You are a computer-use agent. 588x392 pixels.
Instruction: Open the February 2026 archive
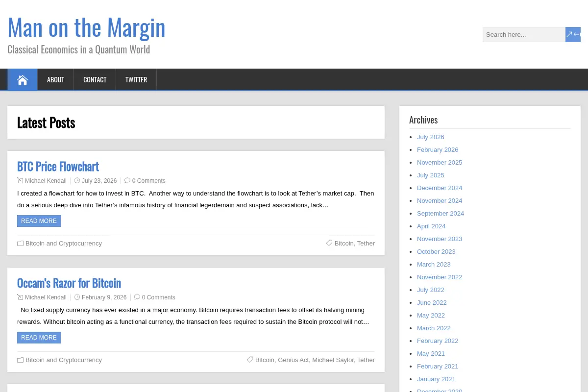click(438, 150)
